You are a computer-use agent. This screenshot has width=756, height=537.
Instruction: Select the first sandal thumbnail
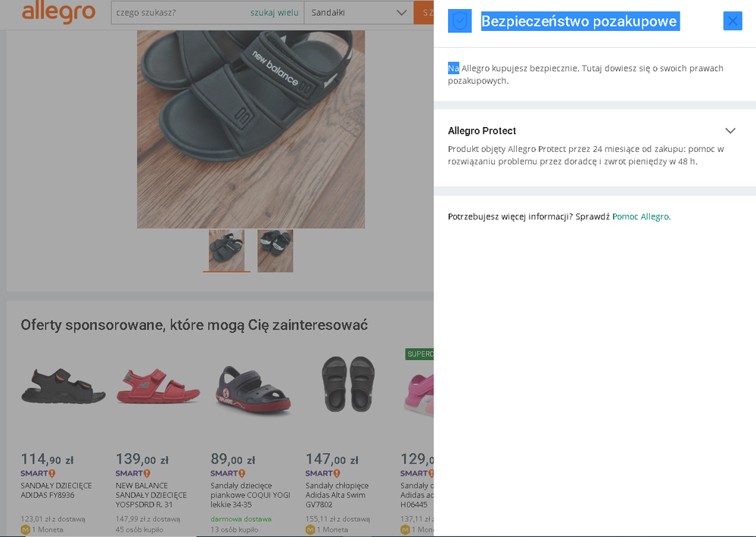pyautogui.click(x=226, y=250)
